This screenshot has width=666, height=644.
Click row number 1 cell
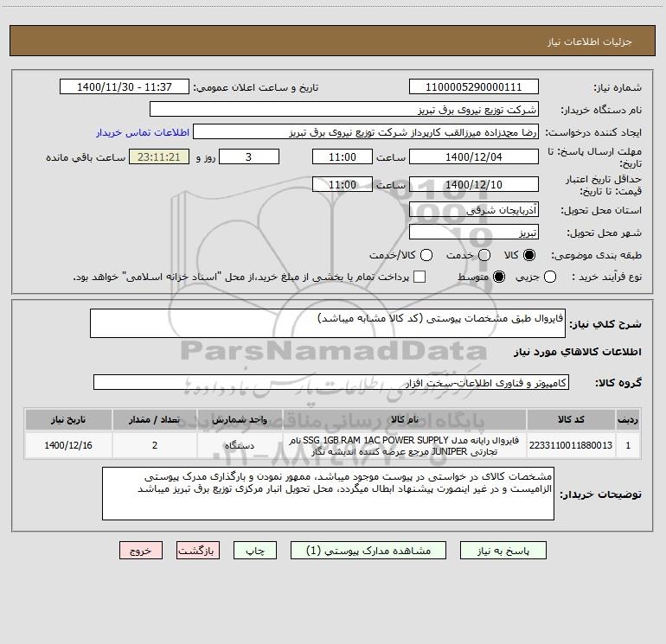pos(628,445)
